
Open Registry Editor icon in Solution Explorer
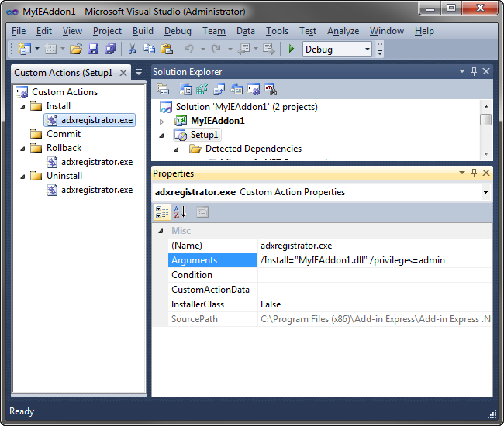pos(202,89)
